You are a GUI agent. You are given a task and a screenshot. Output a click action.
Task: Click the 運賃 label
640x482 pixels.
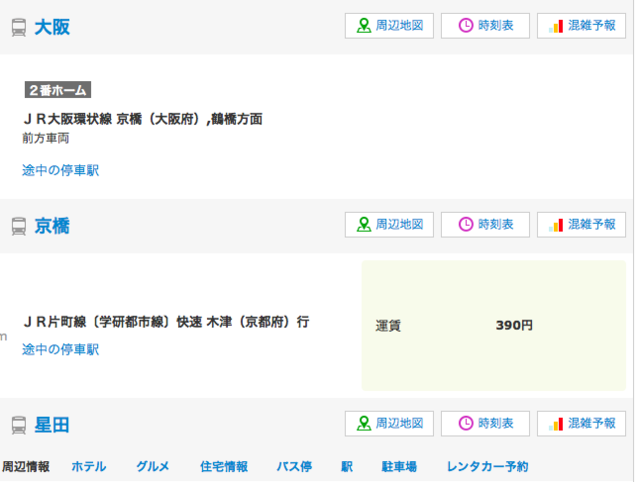click(388, 326)
